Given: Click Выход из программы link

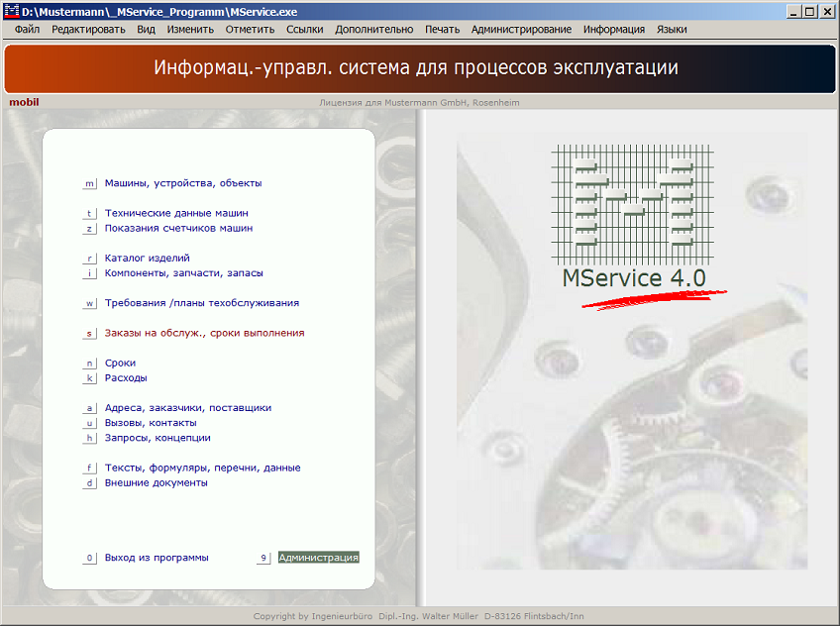Looking at the screenshot, I should coord(157,558).
